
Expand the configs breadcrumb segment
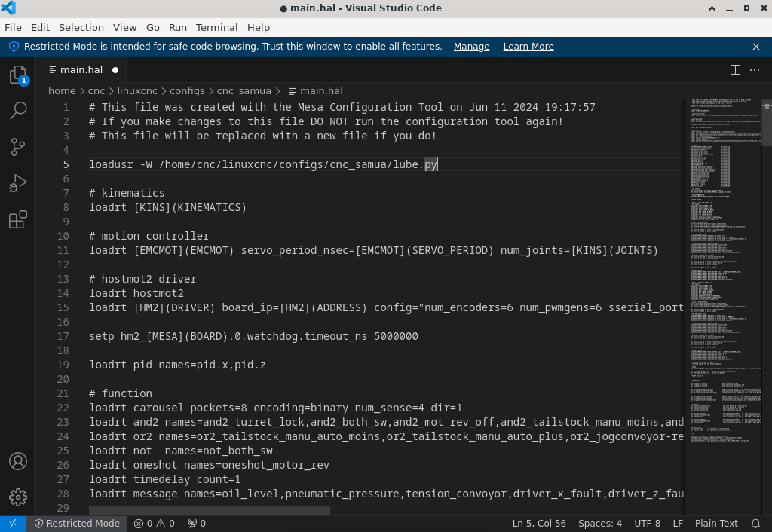coord(187,91)
